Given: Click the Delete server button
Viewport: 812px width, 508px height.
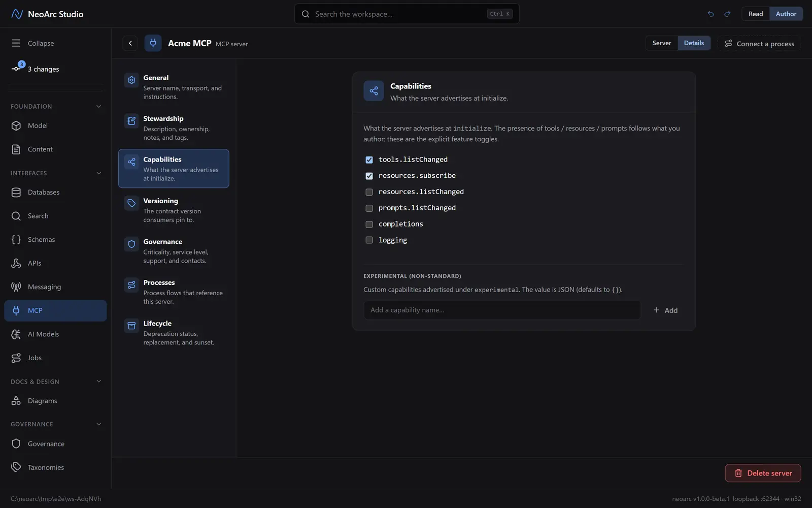Looking at the screenshot, I should [x=763, y=473].
